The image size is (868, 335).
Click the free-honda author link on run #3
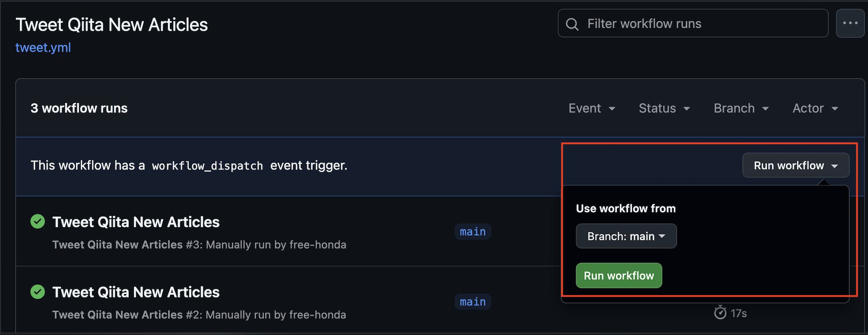(318, 244)
